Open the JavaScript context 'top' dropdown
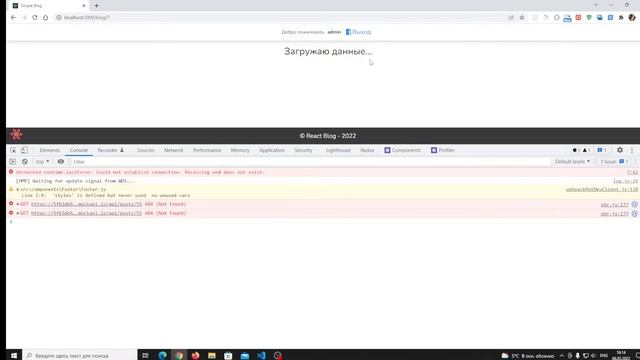Viewport: 640px width, 360px height. pyautogui.click(x=42, y=162)
